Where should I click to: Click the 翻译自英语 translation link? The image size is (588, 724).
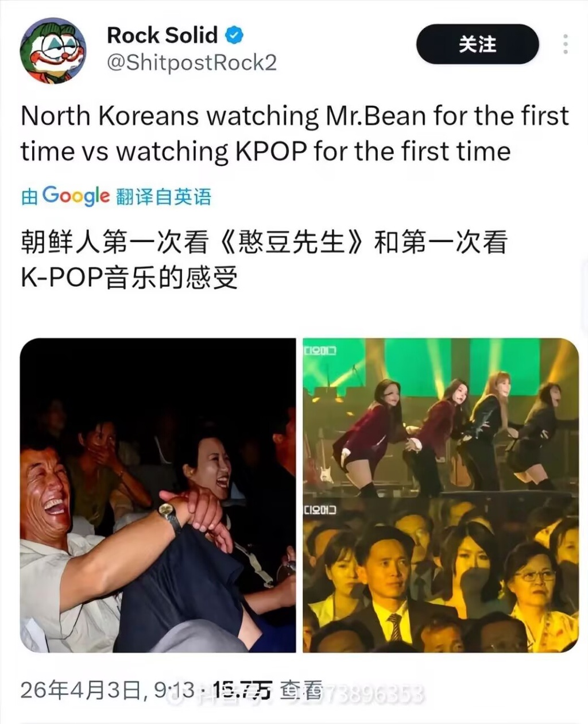point(164,197)
